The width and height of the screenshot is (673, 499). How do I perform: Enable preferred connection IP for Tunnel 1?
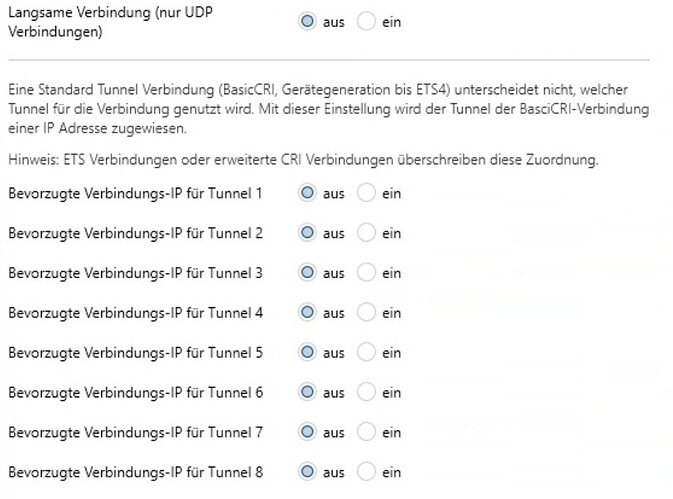tap(366, 193)
